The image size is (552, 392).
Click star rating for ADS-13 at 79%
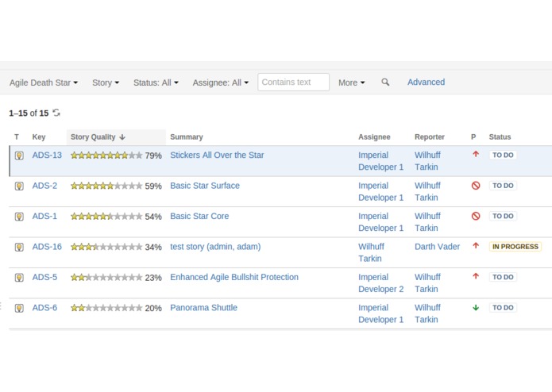click(106, 156)
